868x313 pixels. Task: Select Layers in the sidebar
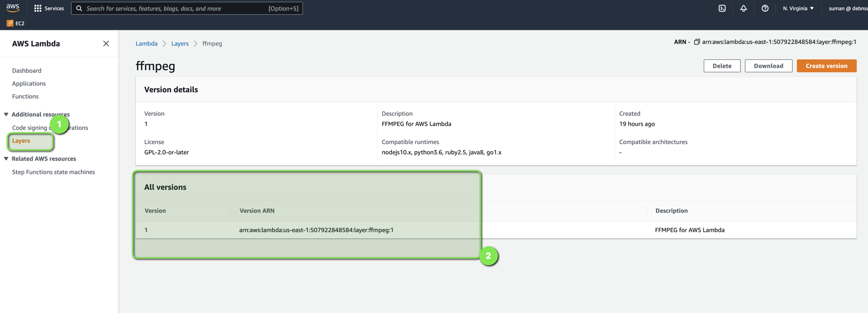(x=21, y=141)
